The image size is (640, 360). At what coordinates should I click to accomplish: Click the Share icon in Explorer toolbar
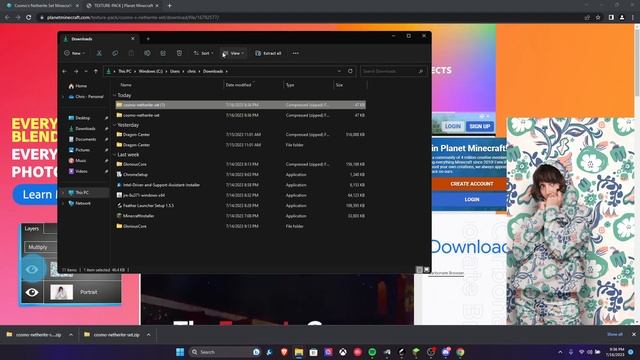coord(163,53)
